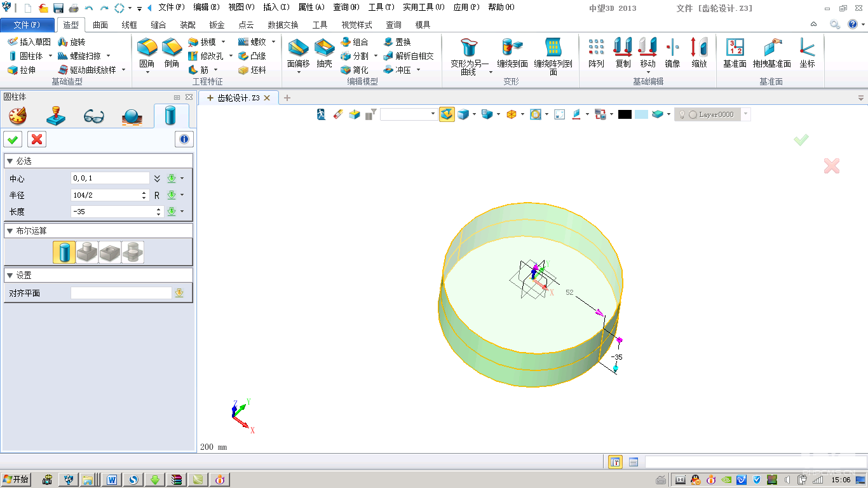
Task: Select the 镜像 (mirror) tool
Action: [672, 48]
